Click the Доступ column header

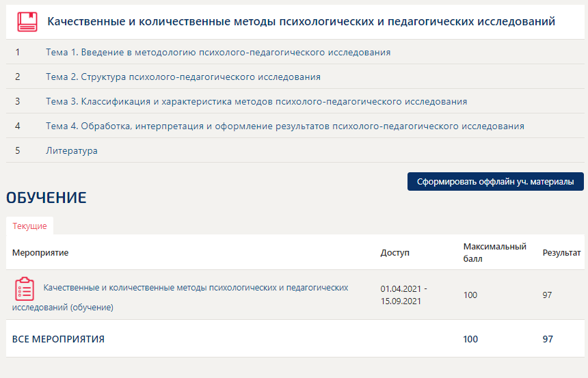[395, 253]
